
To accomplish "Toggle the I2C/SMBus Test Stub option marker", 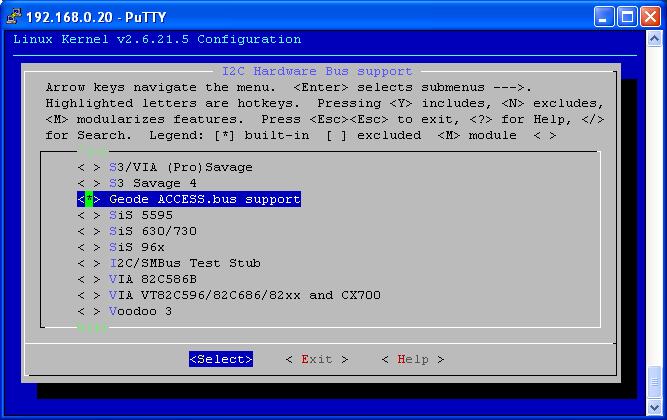I will (x=89, y=263).
